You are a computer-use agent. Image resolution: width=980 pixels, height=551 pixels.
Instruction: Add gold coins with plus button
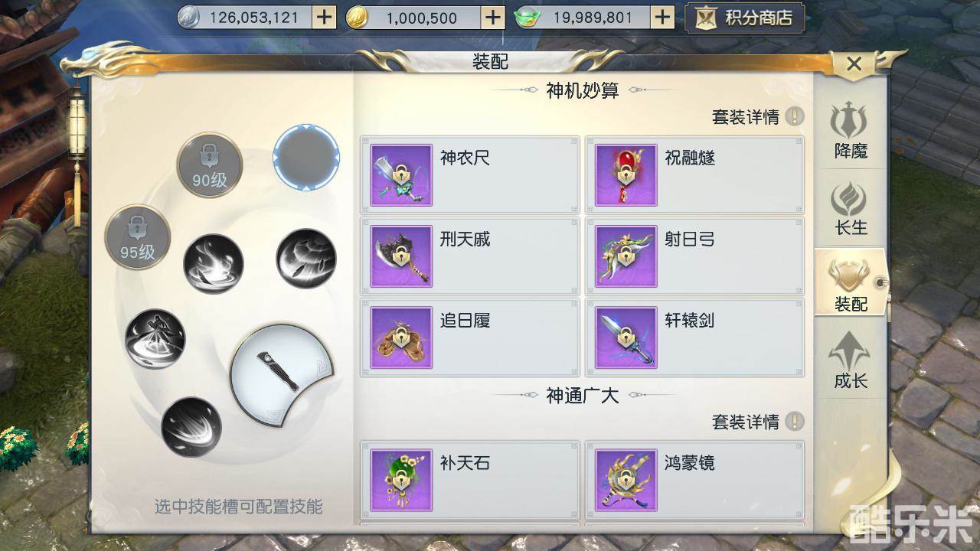[494, 18]
